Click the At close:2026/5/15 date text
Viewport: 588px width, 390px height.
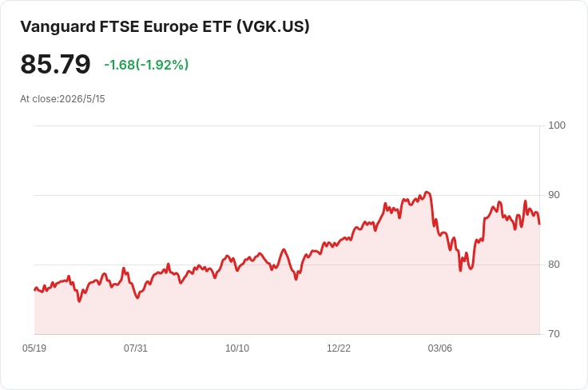[x=62, y=99]
